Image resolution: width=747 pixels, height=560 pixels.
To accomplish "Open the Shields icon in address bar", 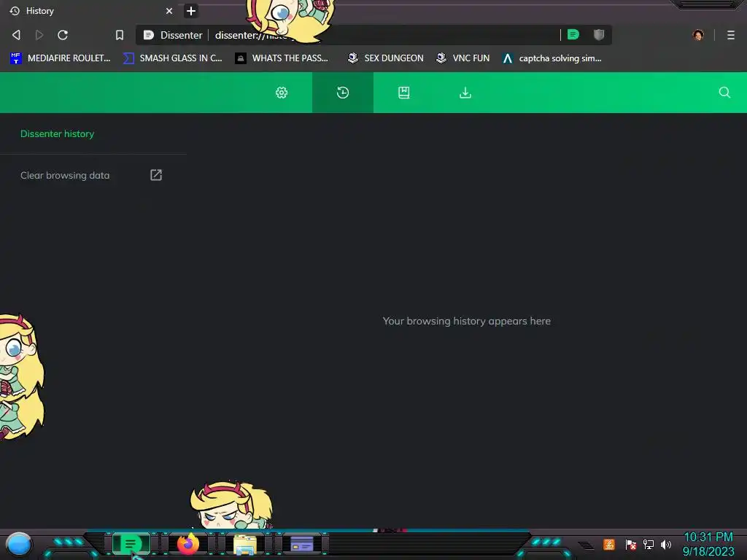I will pyautogui.click(x=599, y=34).
